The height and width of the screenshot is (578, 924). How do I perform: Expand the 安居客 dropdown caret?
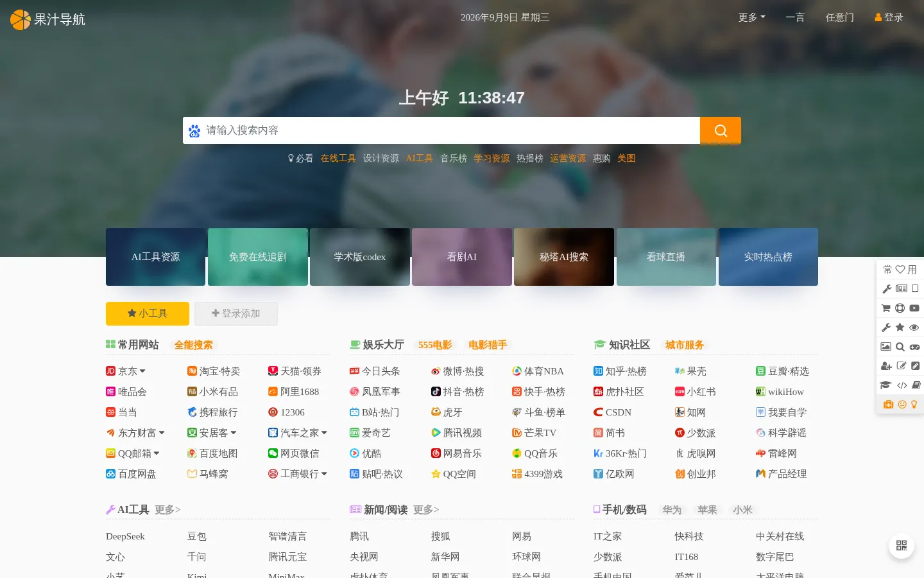234,433
